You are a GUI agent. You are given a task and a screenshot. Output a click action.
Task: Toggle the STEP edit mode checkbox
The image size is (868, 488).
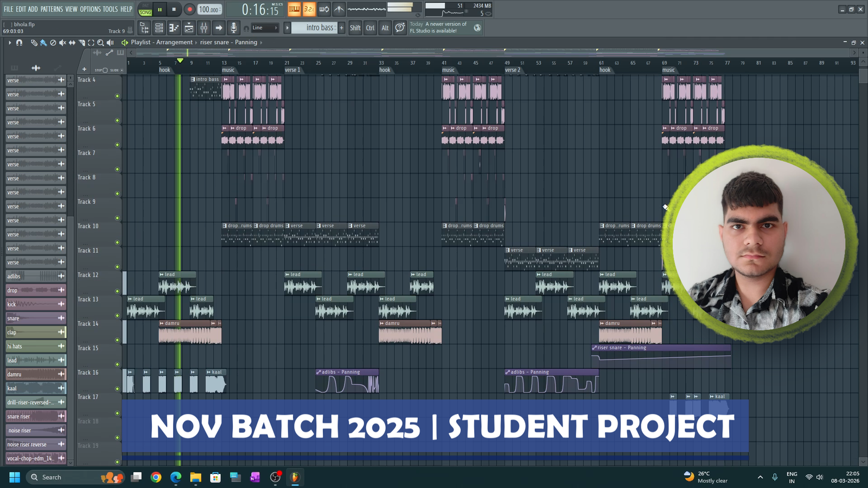pos(105,70)
